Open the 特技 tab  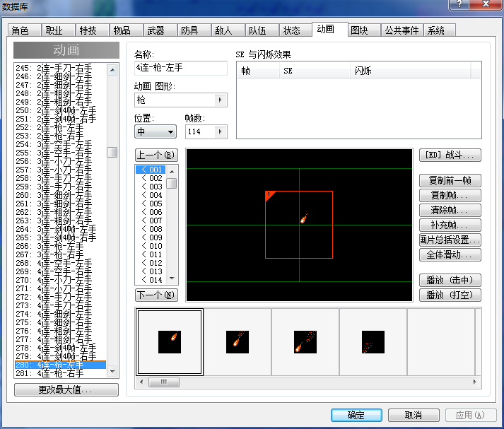(93, 30)
